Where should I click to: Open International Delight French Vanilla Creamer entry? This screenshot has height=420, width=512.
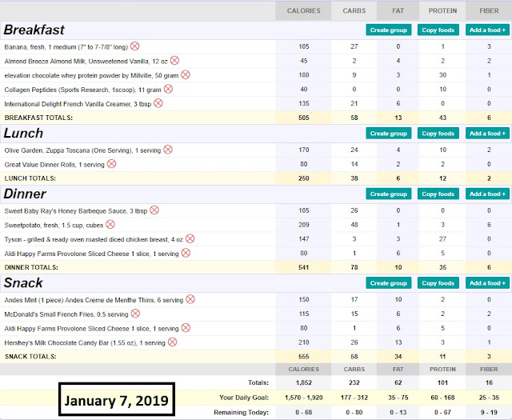click(x=78, y=104)
